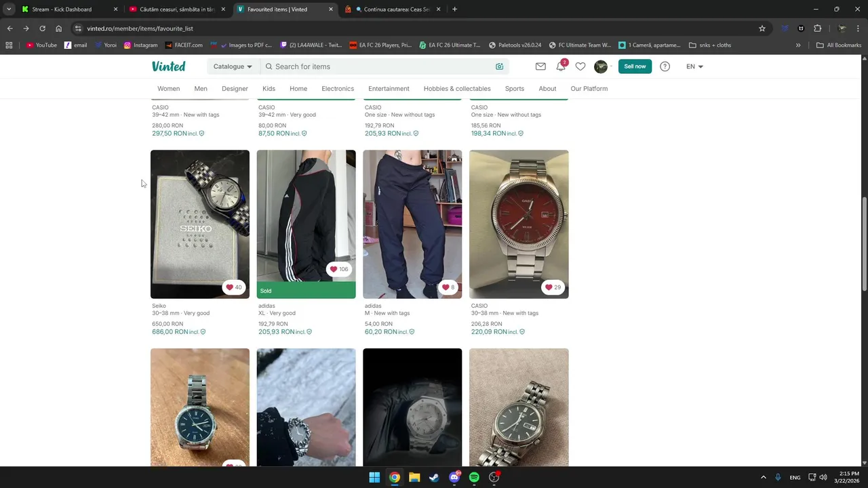868x488 pixels.
Task: Open the EN language dropdown
Action: [x=694, y=66]
